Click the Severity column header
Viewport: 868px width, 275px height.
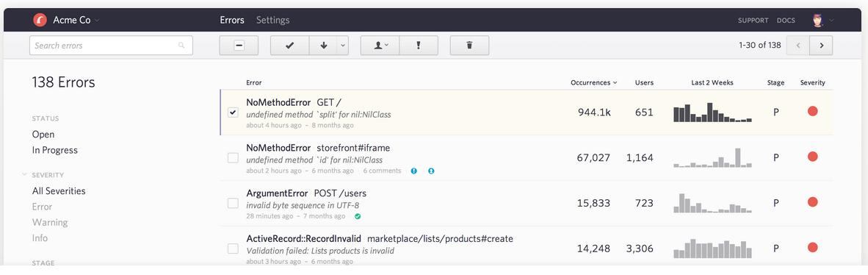pyautogui.click(x=813, y=82)
